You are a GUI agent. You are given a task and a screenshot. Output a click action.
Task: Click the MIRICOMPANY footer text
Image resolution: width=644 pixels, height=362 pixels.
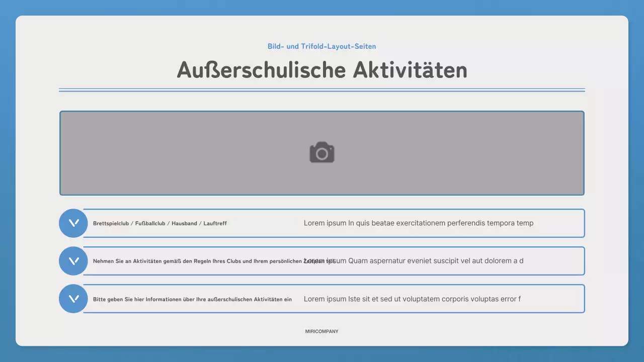click(321, 331)
